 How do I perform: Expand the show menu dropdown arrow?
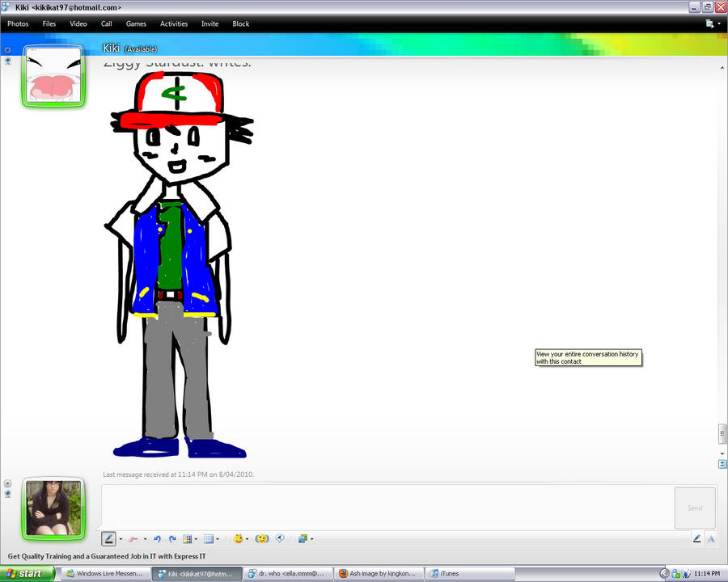click(719, 23)
